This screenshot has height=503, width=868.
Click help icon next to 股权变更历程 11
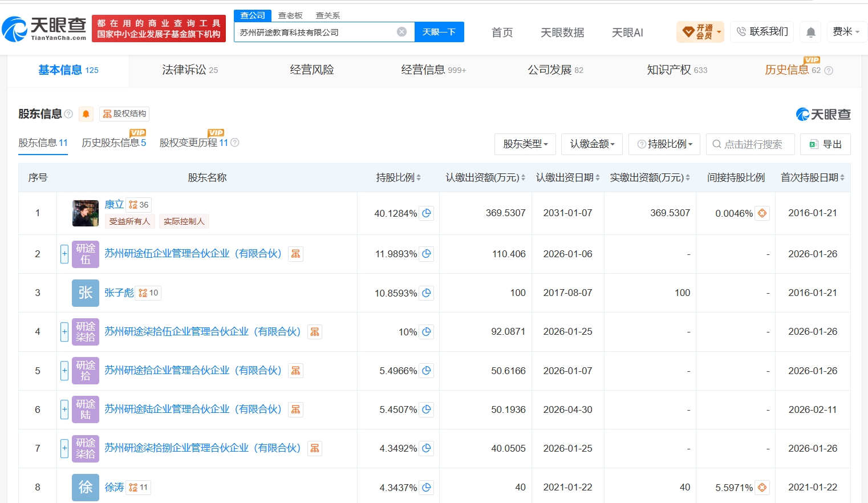coord(234,143)
